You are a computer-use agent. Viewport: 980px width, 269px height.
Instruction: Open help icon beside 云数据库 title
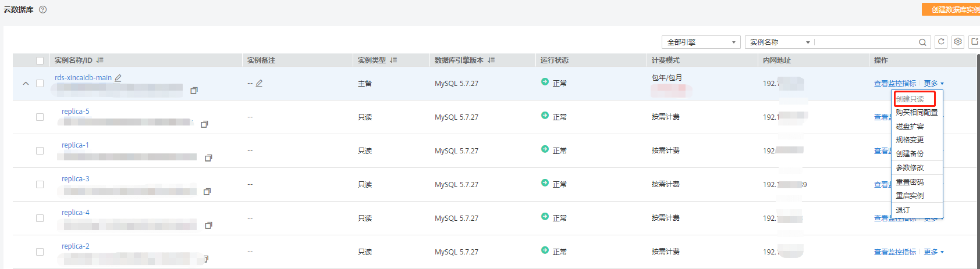pos(42,9)
